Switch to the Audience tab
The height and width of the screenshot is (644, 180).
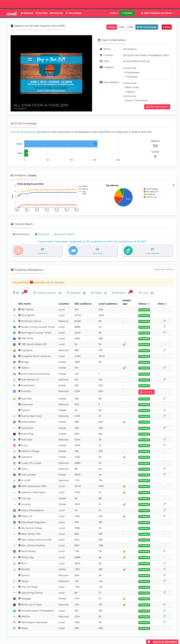tap(42, 234)
